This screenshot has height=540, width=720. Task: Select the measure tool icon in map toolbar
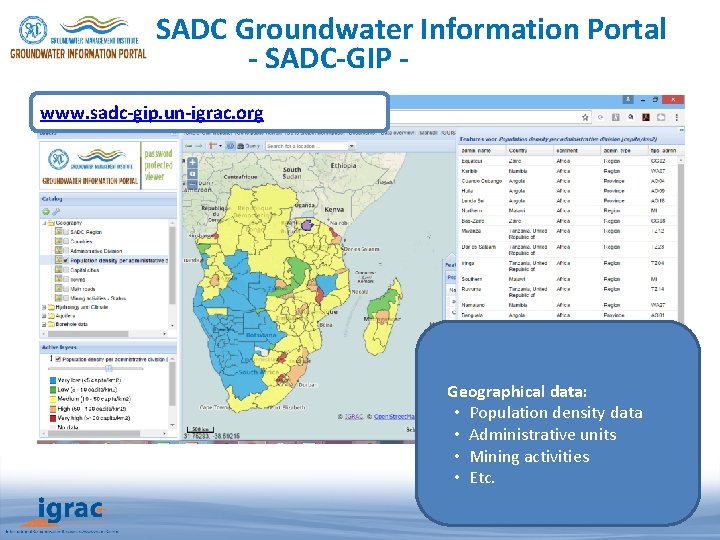click(x=212, y=146)
